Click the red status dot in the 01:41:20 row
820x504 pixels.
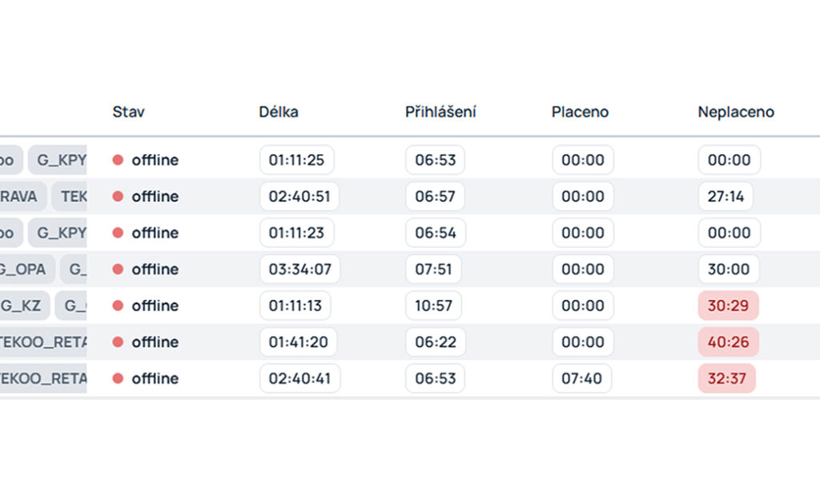[x=118, y=342]
